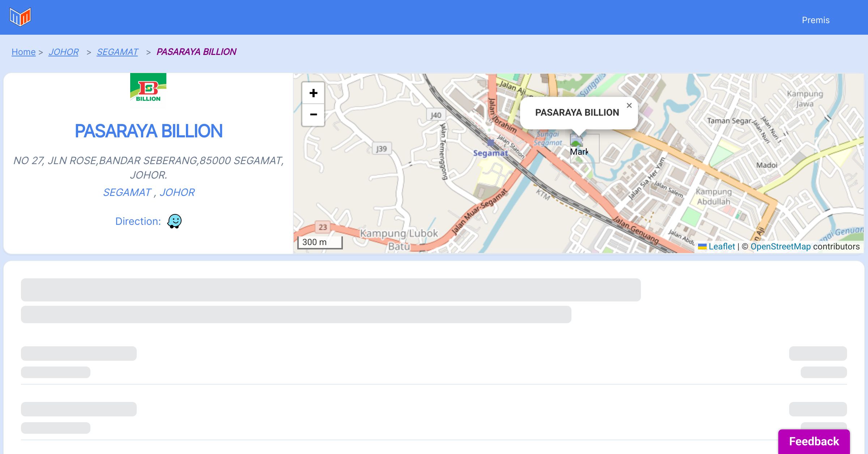The image size is (868, 454).
Task: Click the route 23 shield on map
Action: [323, 227]
